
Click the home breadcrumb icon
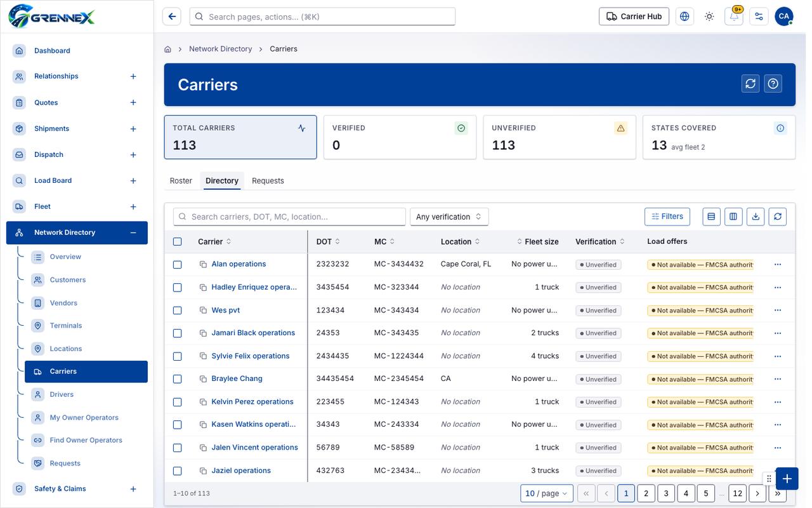point(168,49)
